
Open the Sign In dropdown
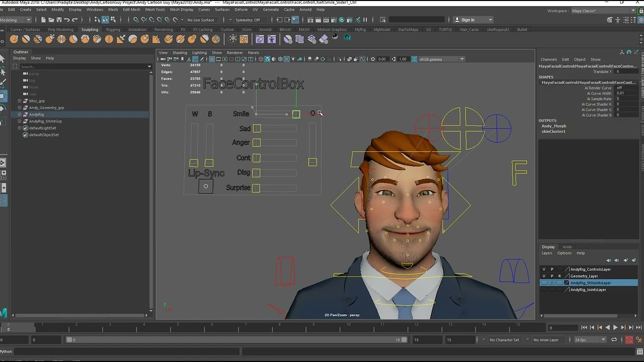[x=473, y=20]
